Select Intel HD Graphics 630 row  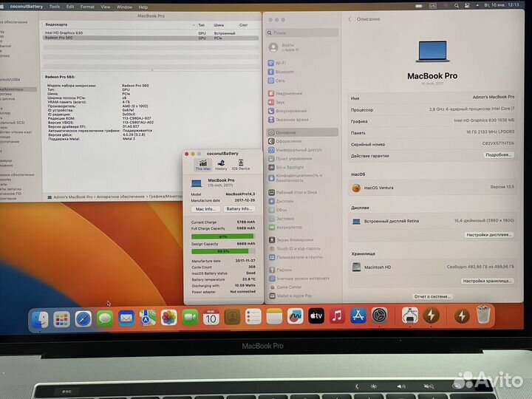tap(151, 33)
